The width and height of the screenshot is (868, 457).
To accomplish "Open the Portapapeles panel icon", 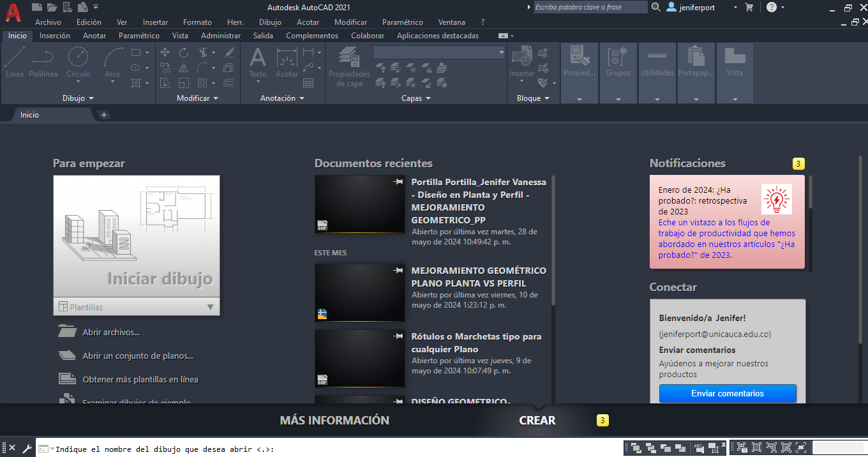I will pos(696,64).
